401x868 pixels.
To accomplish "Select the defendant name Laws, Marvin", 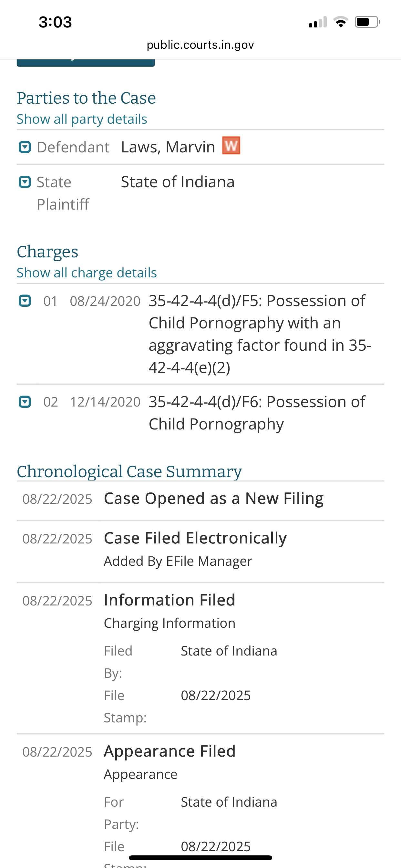I will (168, 147).
